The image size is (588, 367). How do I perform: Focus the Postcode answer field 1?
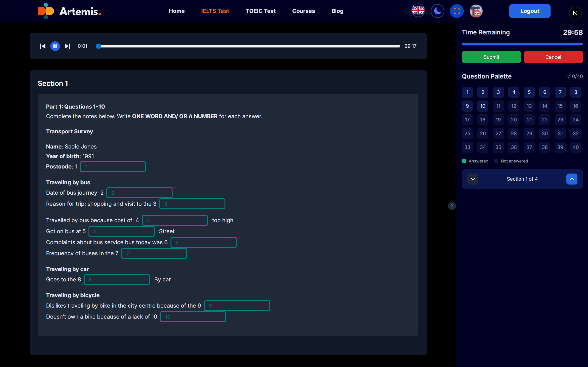[113, 167]
